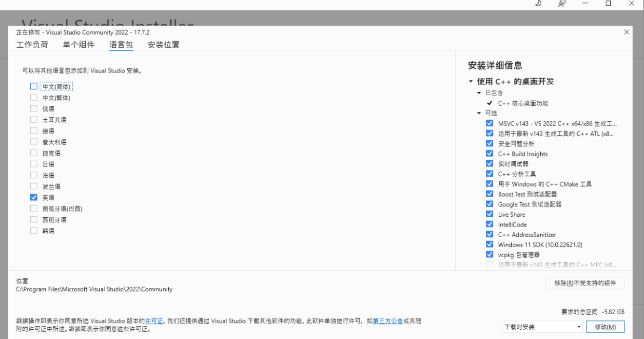
Task: Enable 西班牙语 language pack
Action: [x=34, y=220]
